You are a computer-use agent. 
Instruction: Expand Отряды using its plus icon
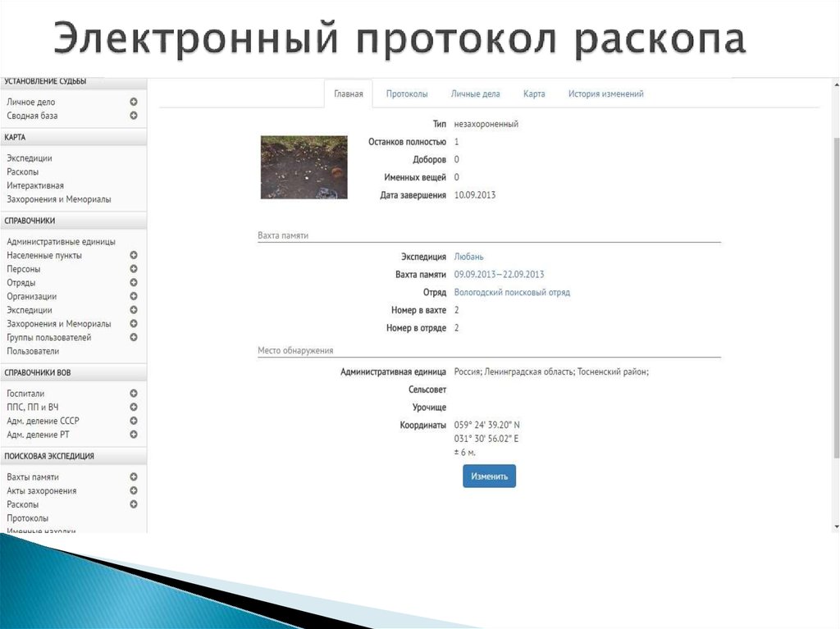coord(133,282)
